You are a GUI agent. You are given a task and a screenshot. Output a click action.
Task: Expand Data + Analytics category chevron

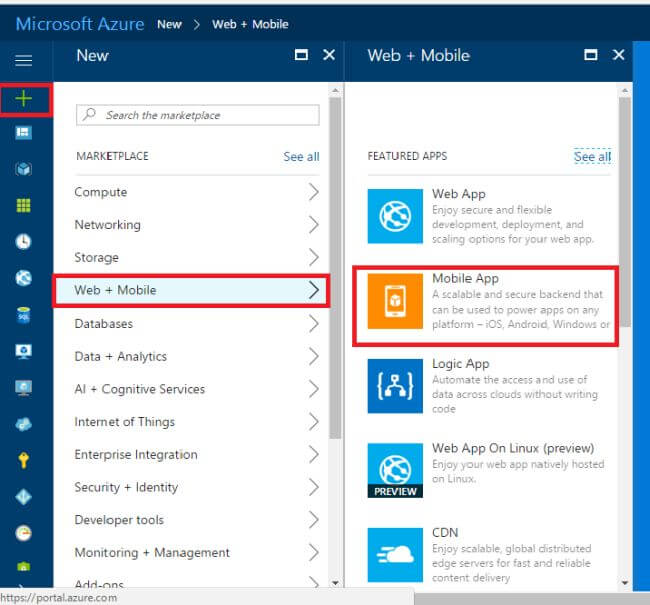tap(314, 356)
